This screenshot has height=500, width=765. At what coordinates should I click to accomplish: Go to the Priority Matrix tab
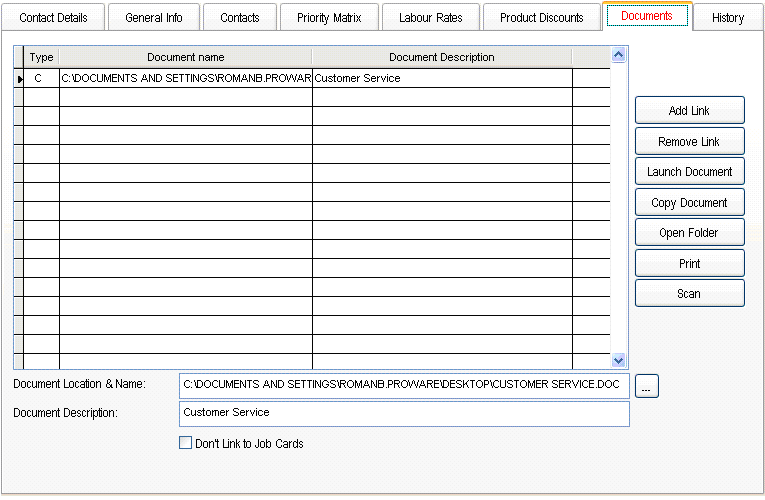pyautogui.click(x=329, y=18)
